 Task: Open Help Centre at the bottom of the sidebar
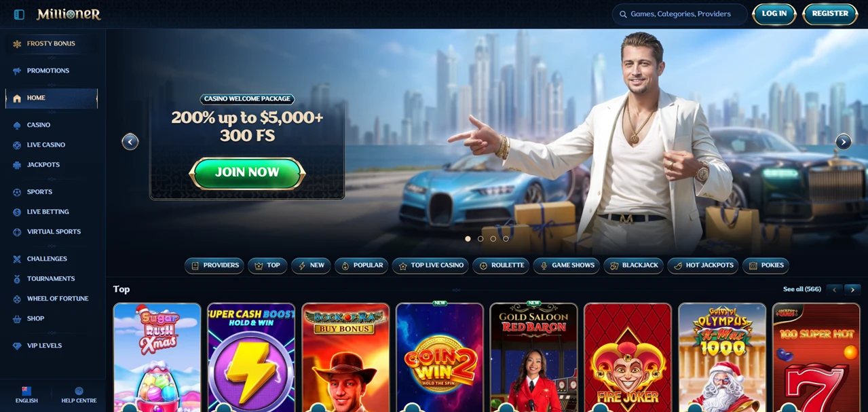(79, 395)
